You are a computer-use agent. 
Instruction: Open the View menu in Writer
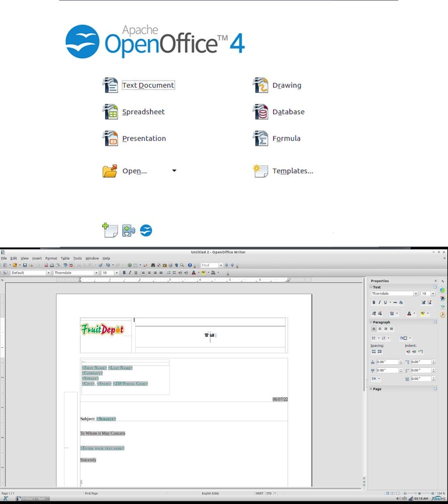point(25,258)
